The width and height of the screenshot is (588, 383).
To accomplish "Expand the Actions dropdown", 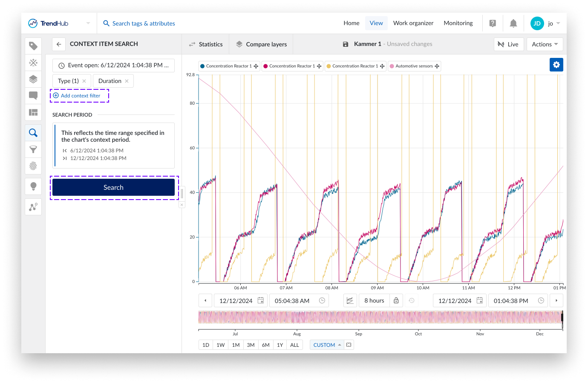I will 545,44.
